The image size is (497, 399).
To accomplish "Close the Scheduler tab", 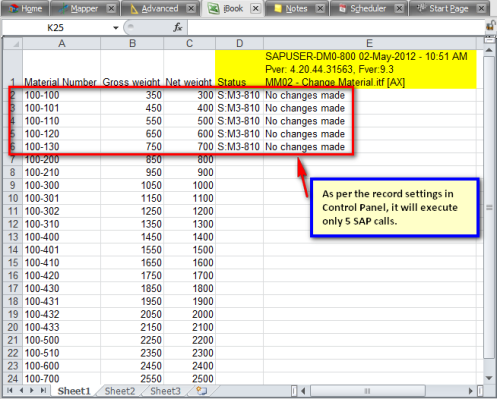I will tap(399, 8).
